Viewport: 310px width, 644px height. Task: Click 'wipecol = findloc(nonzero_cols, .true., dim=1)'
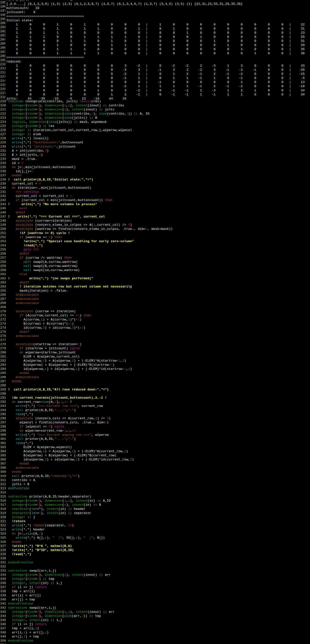(x=64, y=422)
